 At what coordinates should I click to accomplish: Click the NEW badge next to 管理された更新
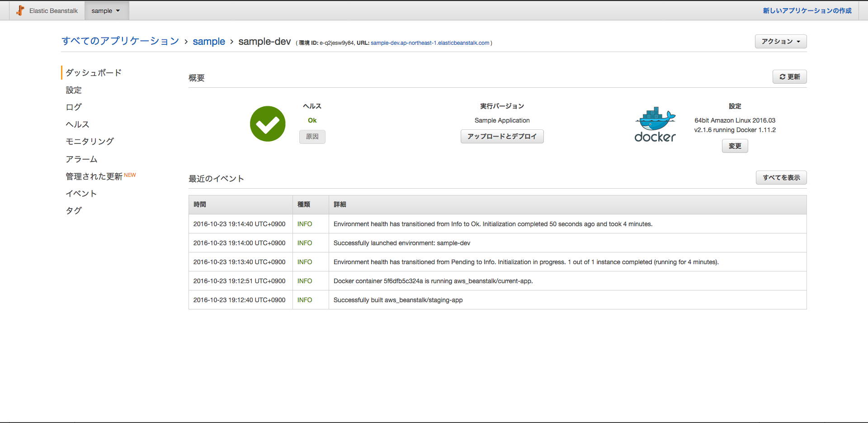[131, 174]
